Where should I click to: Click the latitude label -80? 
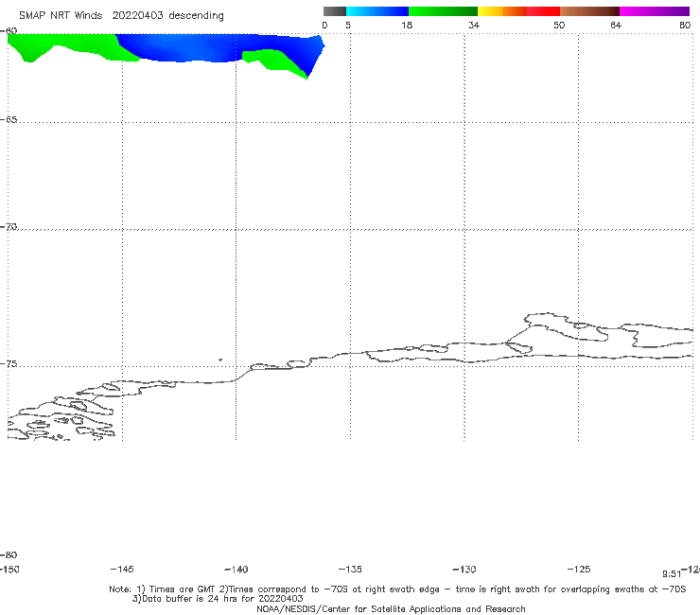coord(9,554)
